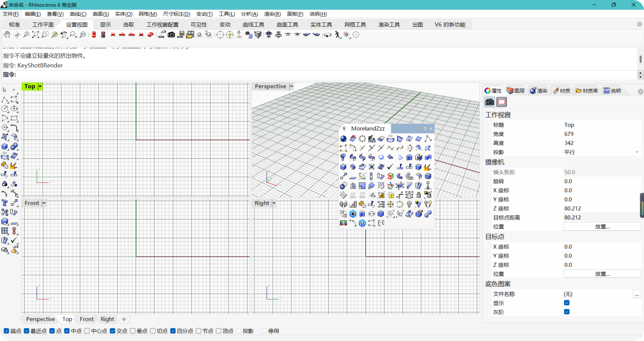Click the 指令 command input field
Image resolution: width=644 pixels, height=341 pixels.
click(x=326, y=75)
